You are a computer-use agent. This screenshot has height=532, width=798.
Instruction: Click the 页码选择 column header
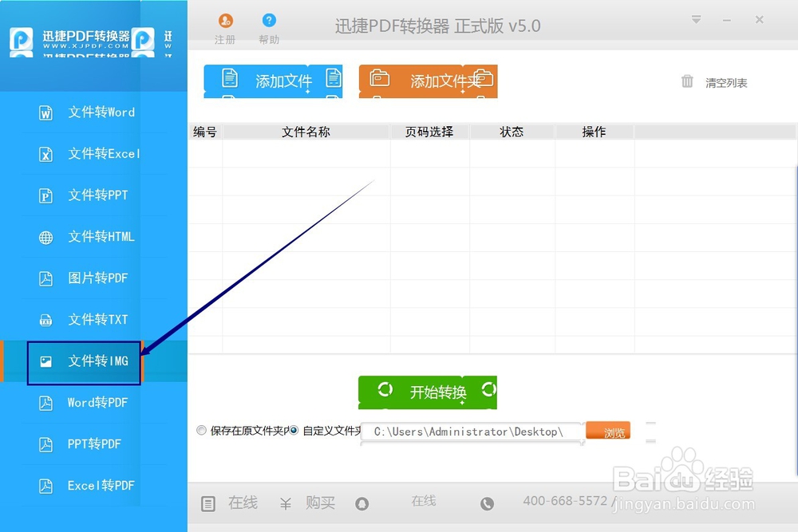pyautogui.click(x=429, y=132)
